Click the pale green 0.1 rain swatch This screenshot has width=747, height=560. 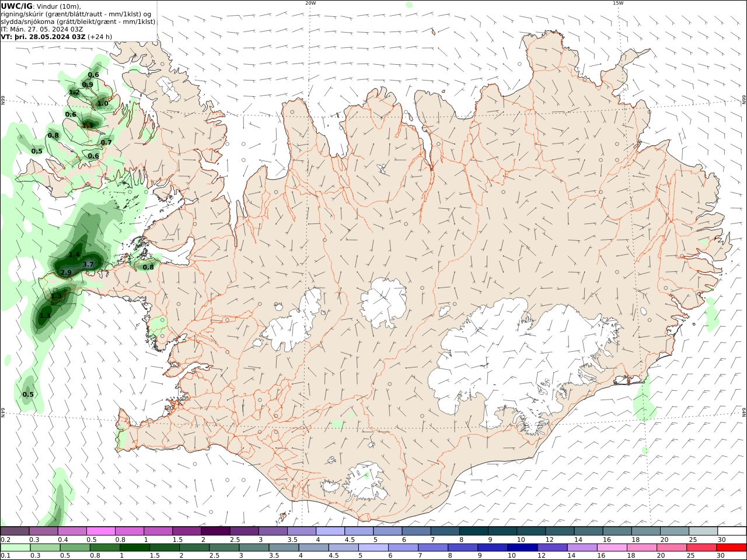(x=15, y=548)
